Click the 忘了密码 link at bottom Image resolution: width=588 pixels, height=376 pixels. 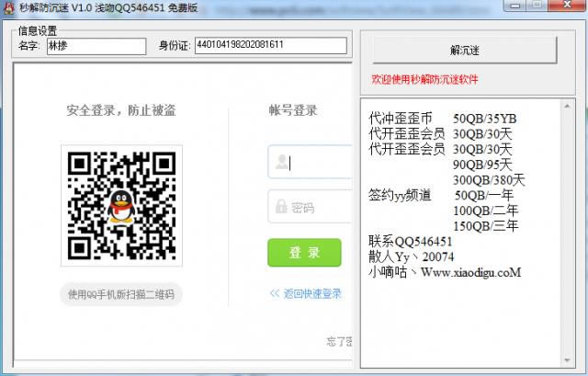pyautogui.click(x=339, y=341)
